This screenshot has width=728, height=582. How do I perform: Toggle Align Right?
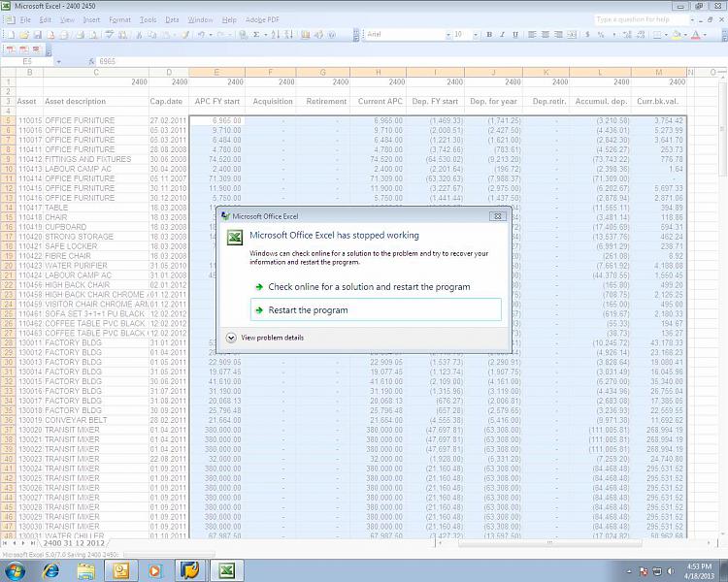click(x=558, y=35)
